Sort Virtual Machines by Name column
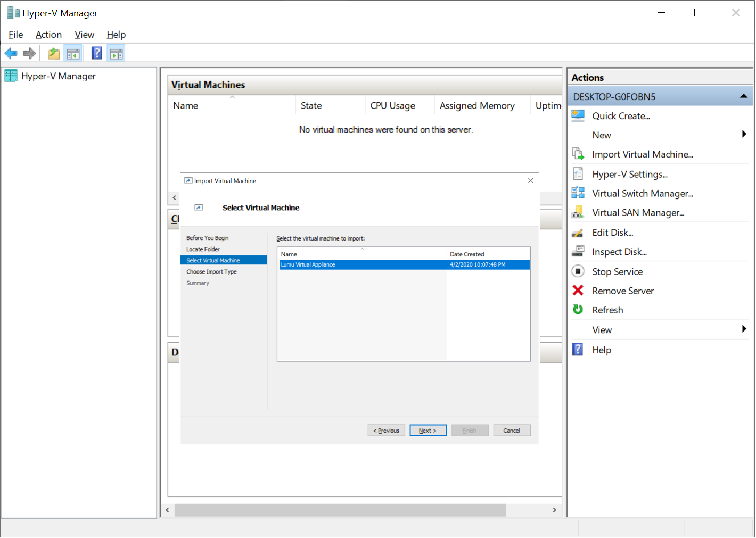This screenshot has height=538, width=756. pyautogui.click(x=232, y=105)
